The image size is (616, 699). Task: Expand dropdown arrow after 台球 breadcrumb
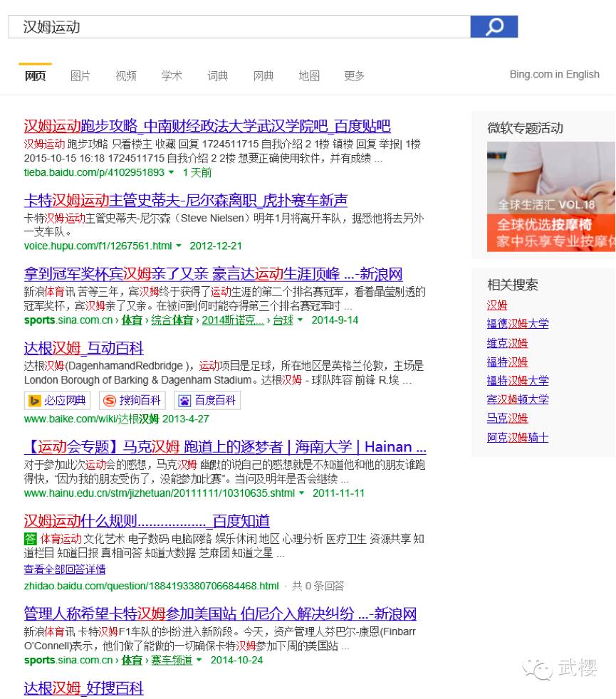click(x=301, y=320)
